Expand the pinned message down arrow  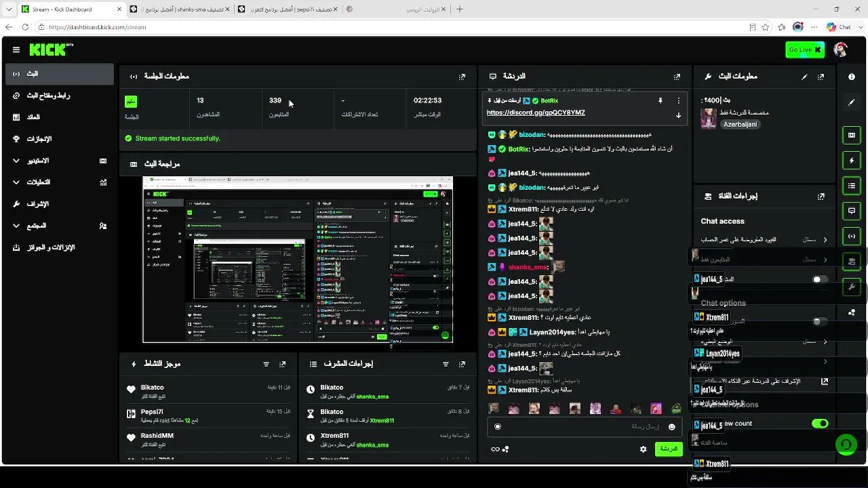click(678, 115)
